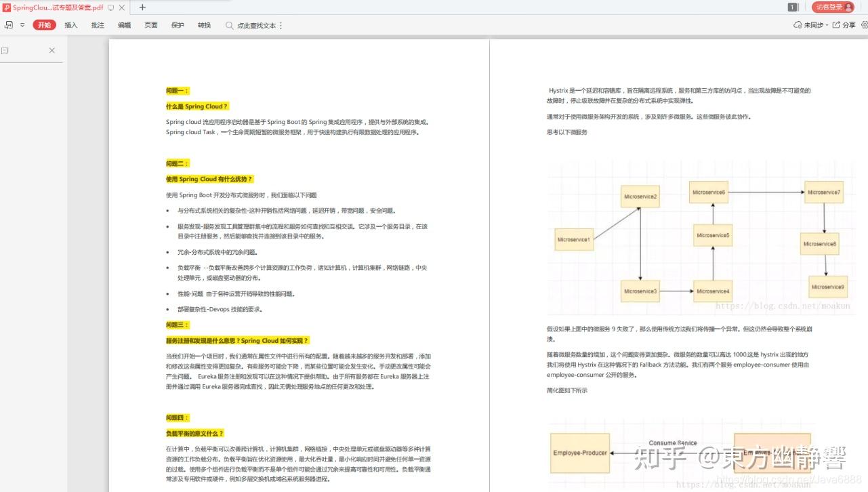The height and width of the screenshot is (492, 868).
Task: Focus the 点此查找文本 search field
Action: 257,25
